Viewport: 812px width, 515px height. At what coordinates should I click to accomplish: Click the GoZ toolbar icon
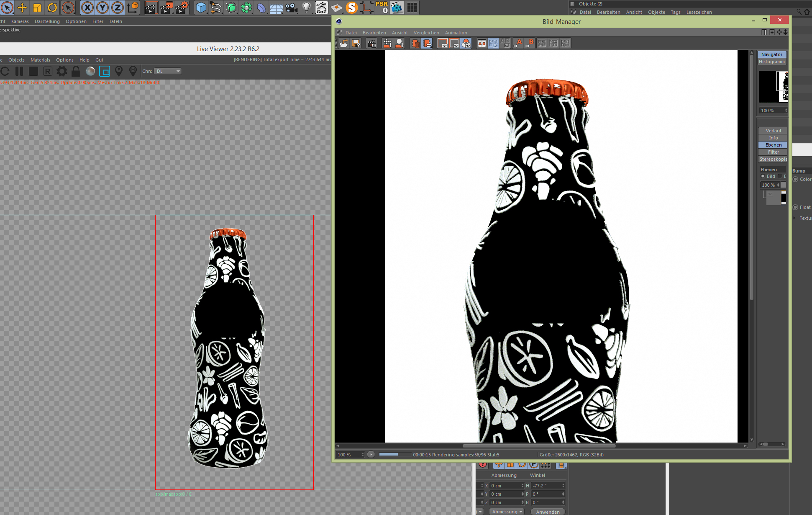click(x=321, y=8)
